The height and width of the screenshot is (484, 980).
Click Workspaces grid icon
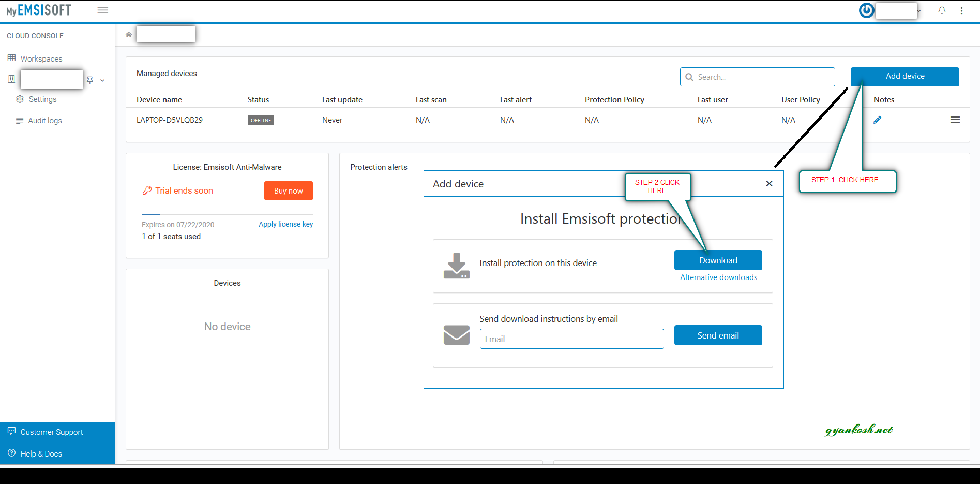(x=11, y=58)
